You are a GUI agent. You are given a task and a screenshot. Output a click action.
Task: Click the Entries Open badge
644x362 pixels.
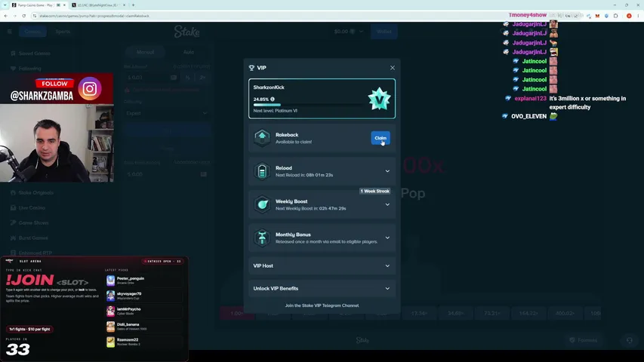pos(163,261)
